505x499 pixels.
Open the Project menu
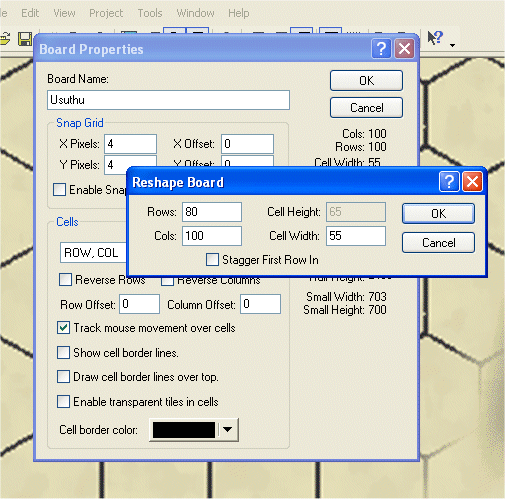pyautogui.click(x=106, y=13)
